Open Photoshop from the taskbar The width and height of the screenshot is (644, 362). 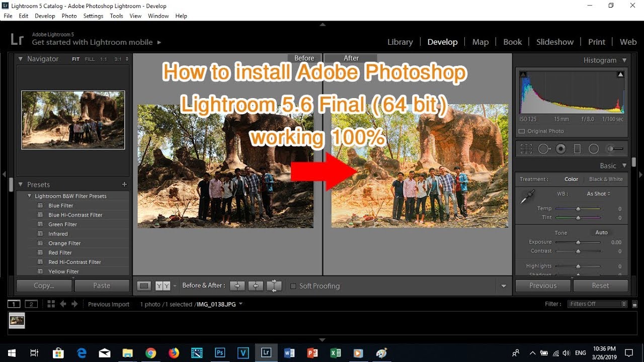[220, 352]
